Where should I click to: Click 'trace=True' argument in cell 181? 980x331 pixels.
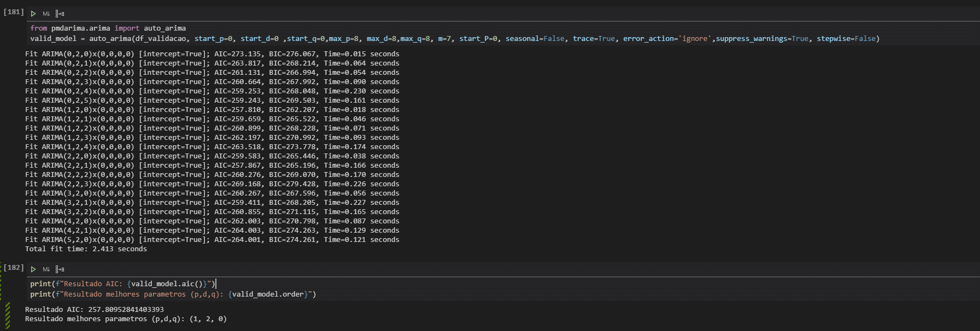[x=594, y=38]
